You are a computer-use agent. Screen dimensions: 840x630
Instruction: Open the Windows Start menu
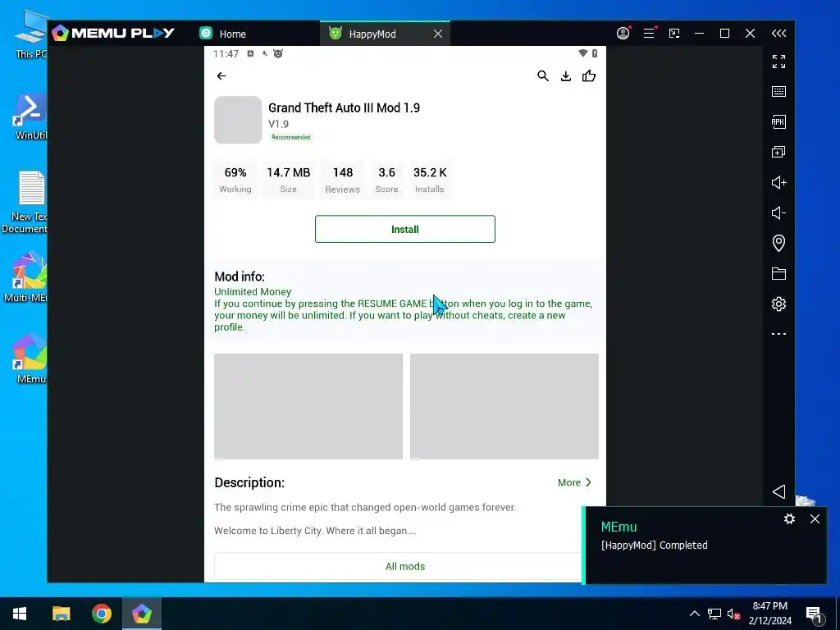[x=20, y=614]
